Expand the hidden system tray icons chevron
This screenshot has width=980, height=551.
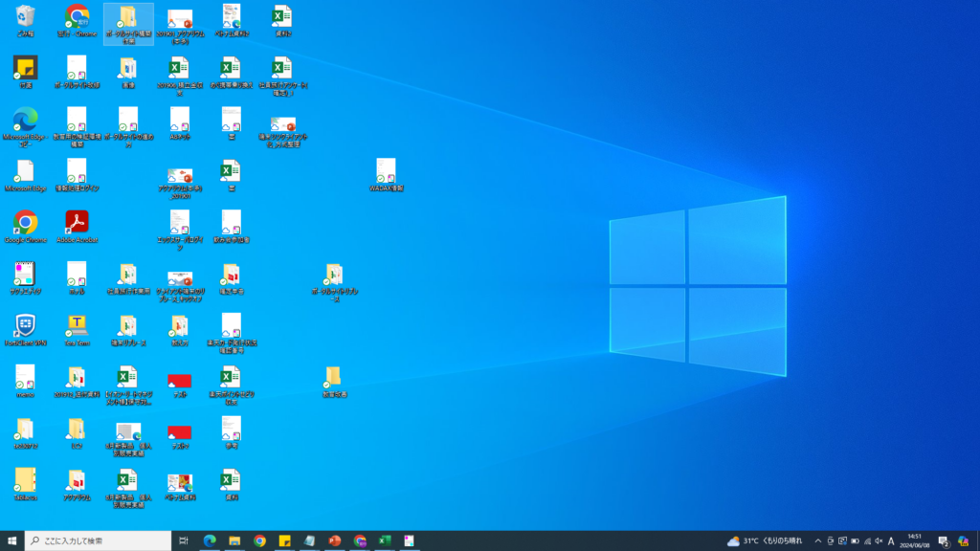point(817,540)
